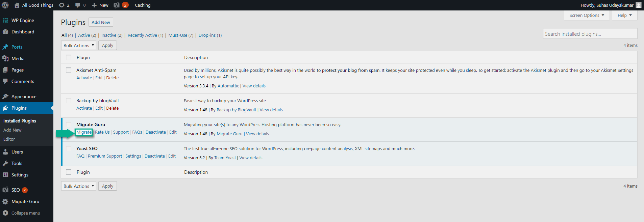The image size is (644, 222).
Task: Select the Migrate Guru plugin checkbox
Action: (69, 124)
